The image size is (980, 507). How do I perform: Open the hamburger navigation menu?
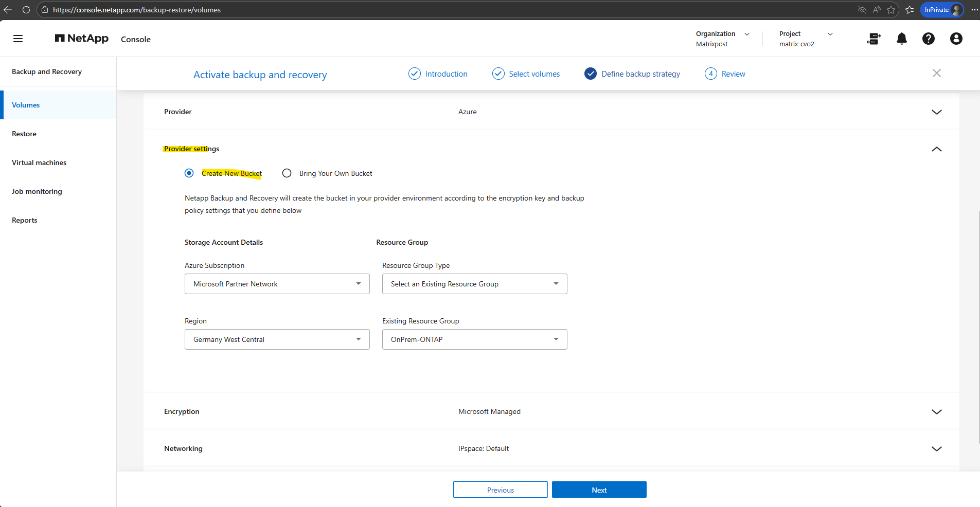[x=18, y=39]
